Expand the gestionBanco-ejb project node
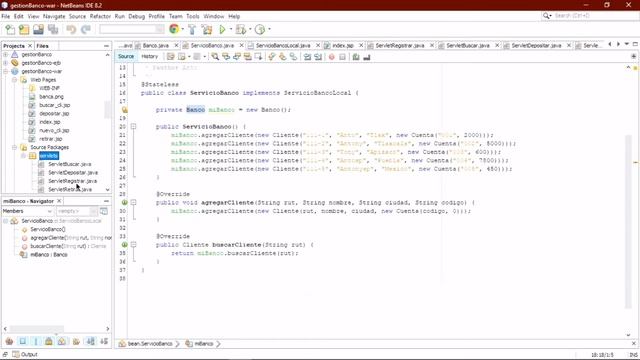The width and height of the screenshot is (640, 360). pyautogui.click(x=6, y=63)
